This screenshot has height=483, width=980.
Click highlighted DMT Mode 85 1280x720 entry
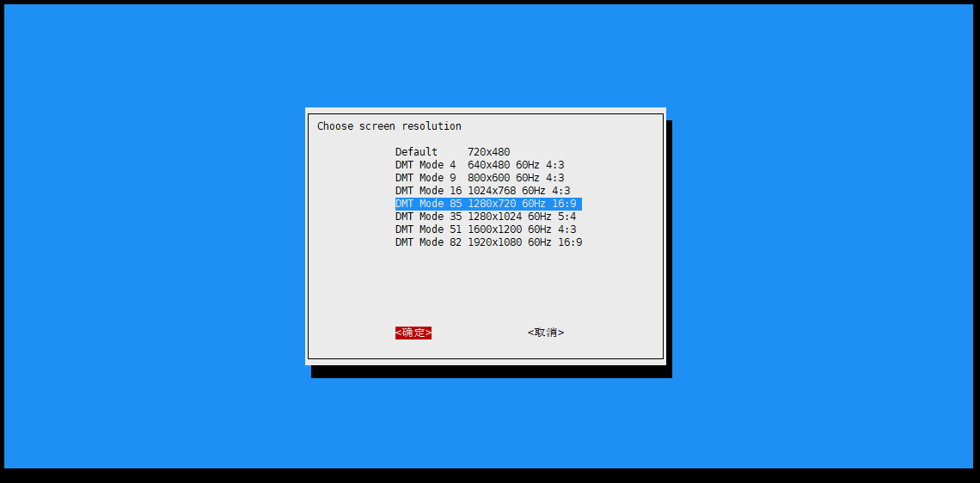(488, 204)
